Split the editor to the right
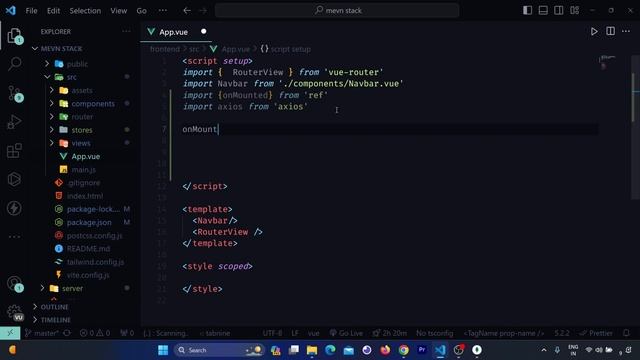Viewport: 640px width, 360px height. (x=610, y=31)
